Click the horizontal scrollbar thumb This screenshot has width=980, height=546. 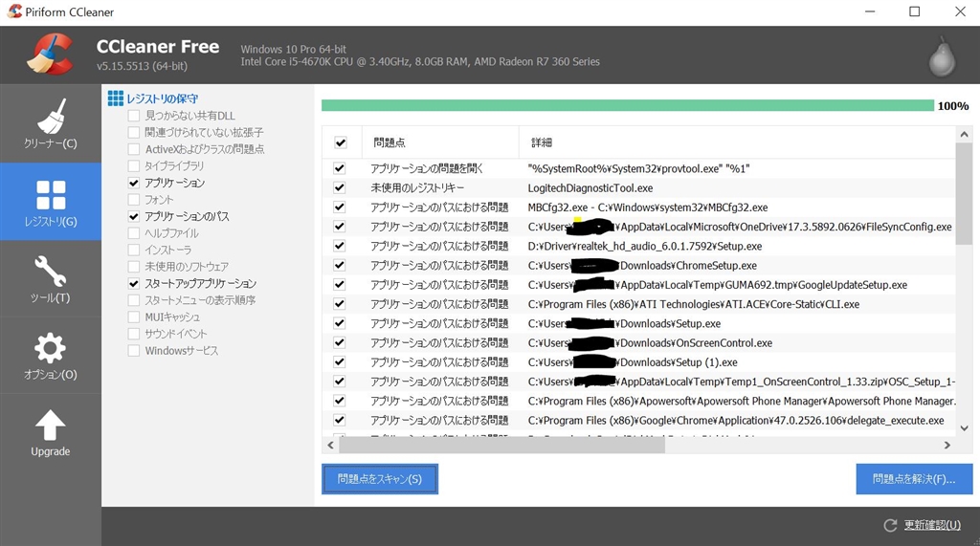(501, 445)
